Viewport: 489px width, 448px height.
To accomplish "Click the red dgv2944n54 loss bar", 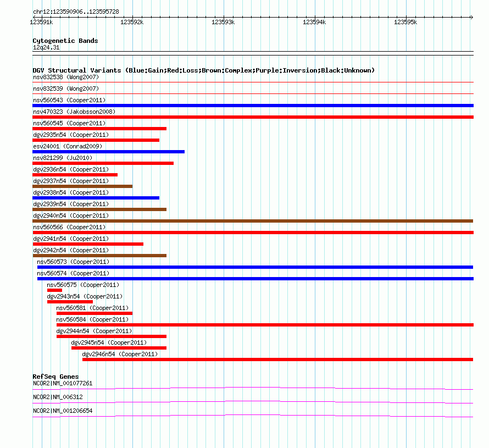I will point(112,336).
